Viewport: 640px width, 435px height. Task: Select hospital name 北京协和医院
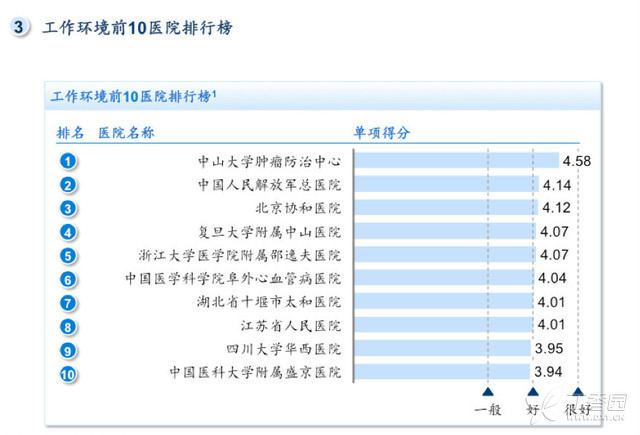click(x=298, y=208)
